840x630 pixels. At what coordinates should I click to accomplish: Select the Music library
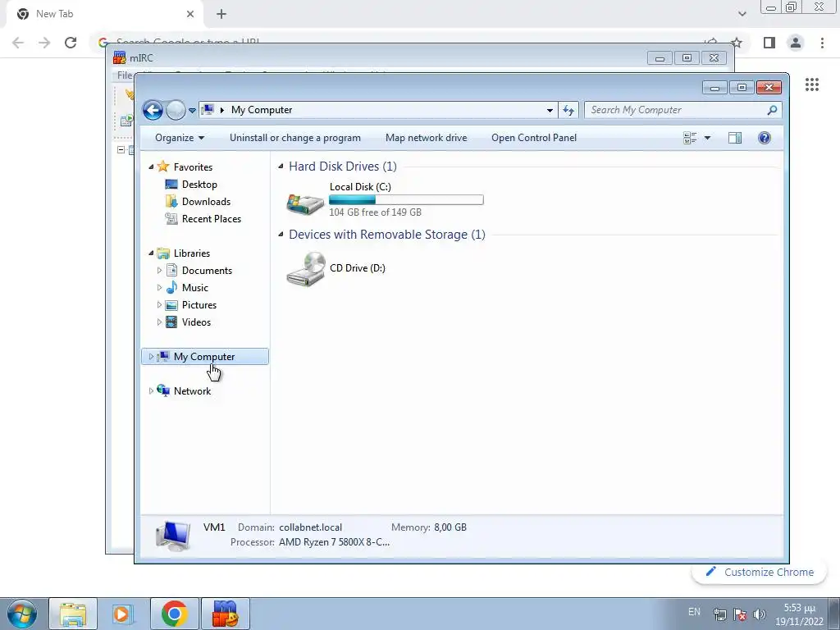click(195, 288)
